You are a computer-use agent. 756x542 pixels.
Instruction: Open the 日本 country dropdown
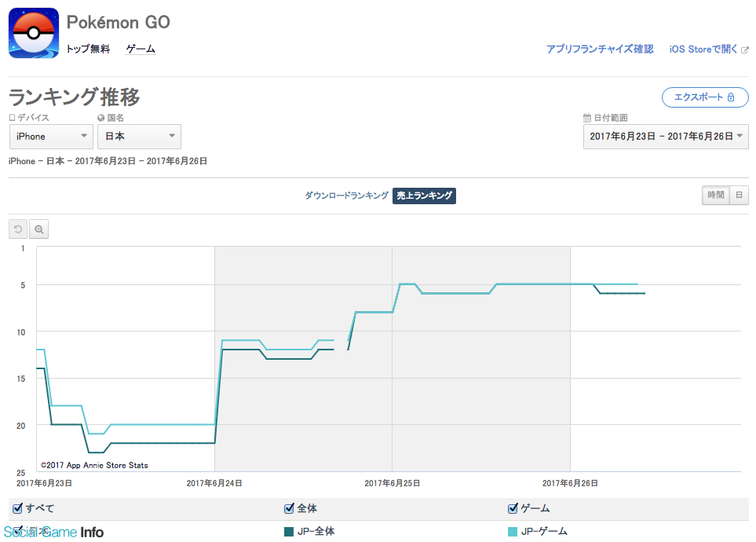click(139, 137)
